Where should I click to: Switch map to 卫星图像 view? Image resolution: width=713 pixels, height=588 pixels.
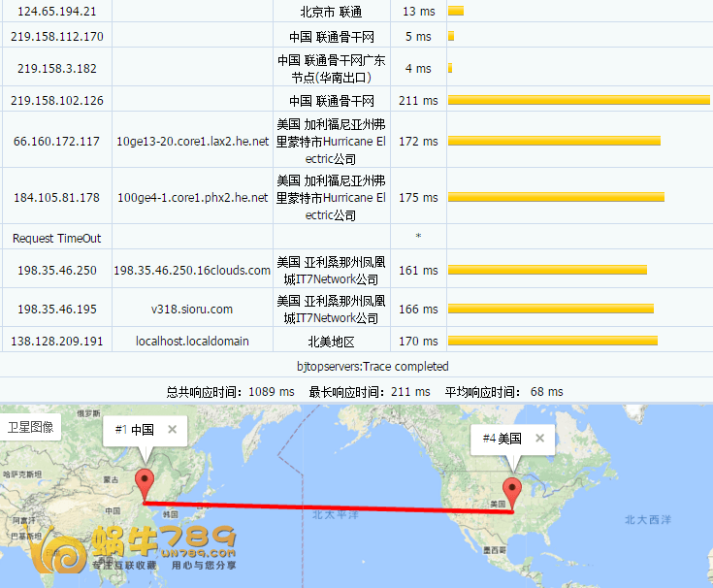click(x=31, y=427)
